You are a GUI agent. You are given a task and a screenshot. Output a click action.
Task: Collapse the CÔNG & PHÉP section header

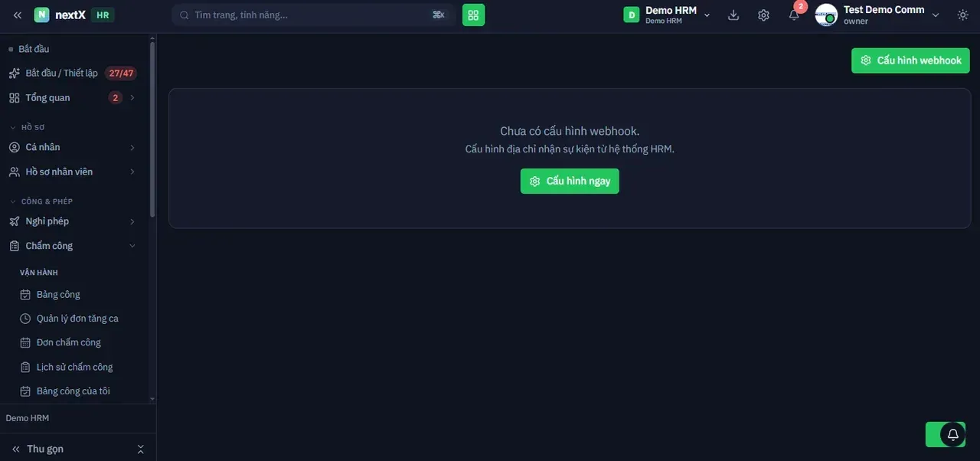click(x=47, y=201)
